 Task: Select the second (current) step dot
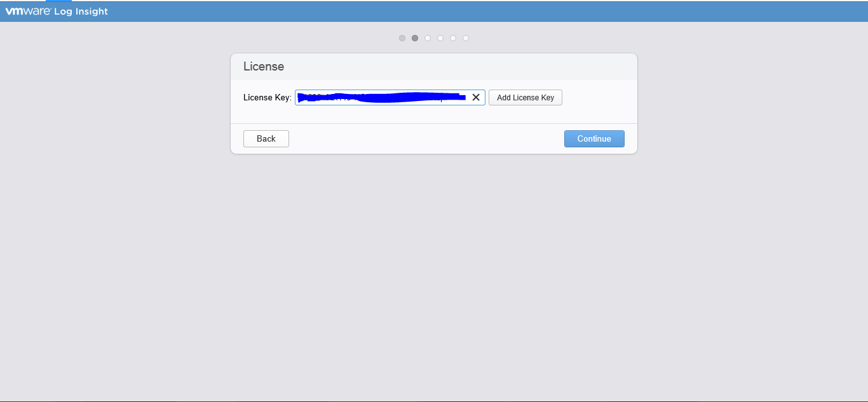(x=415, y=38)
